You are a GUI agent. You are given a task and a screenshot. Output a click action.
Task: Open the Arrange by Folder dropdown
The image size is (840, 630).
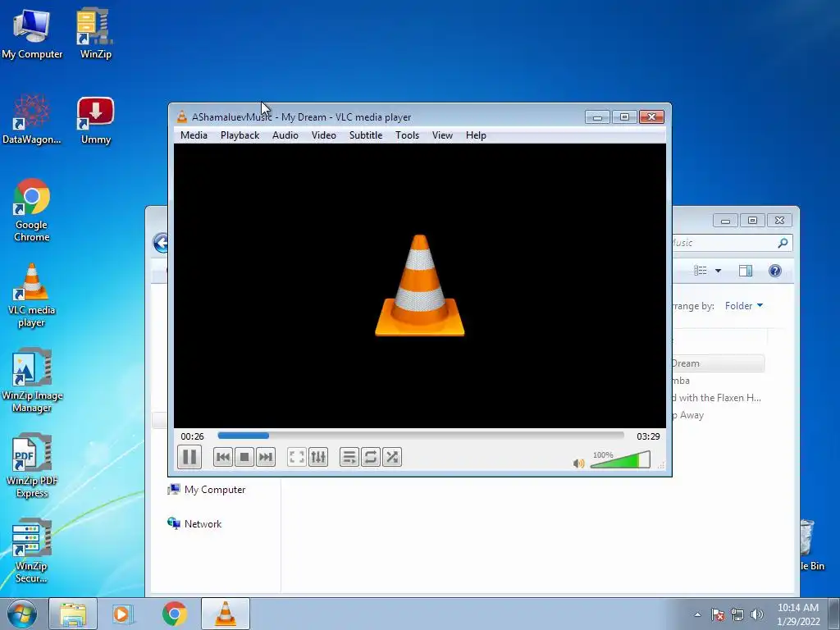pos(743,305)
